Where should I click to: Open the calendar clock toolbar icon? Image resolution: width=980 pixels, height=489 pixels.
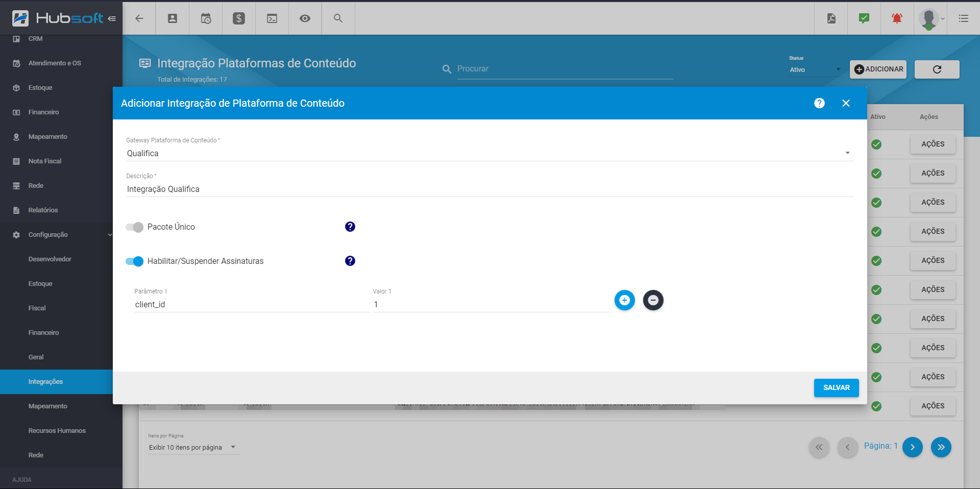tap(206, 18)
